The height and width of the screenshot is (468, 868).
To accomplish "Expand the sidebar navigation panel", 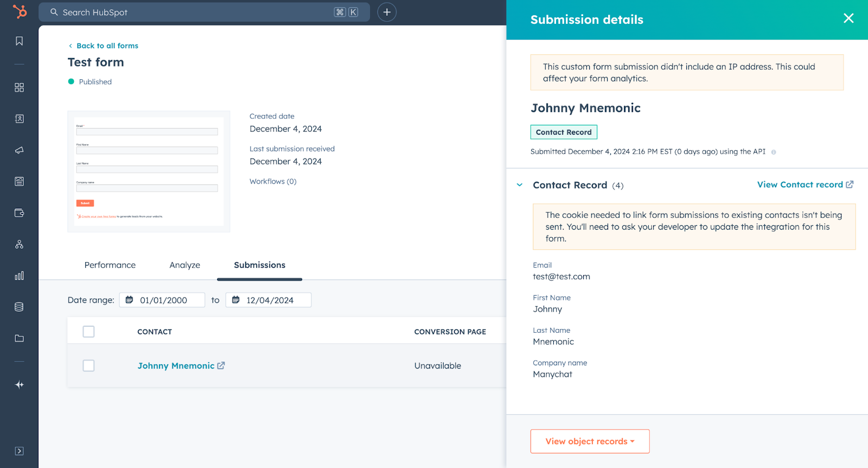I will click(20, 451).
